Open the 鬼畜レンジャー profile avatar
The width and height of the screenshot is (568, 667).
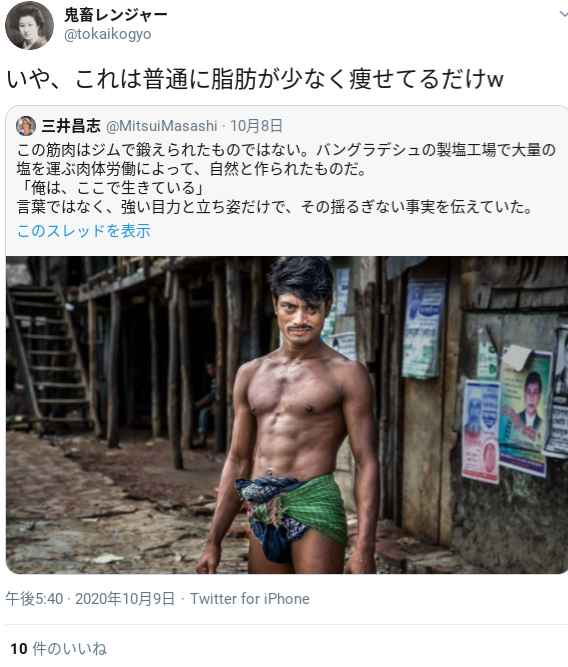(x=29, y=25)
